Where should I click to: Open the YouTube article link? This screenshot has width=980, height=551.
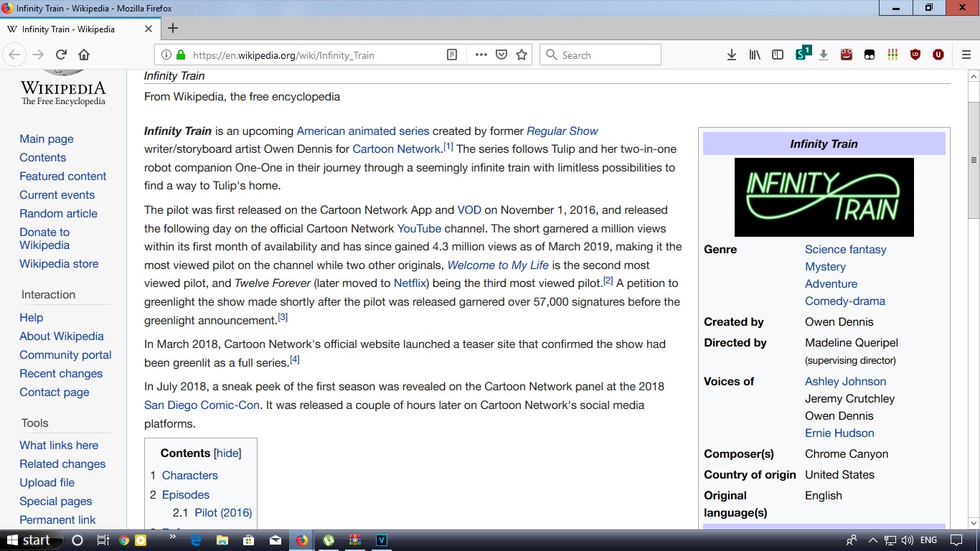(419, 229)
